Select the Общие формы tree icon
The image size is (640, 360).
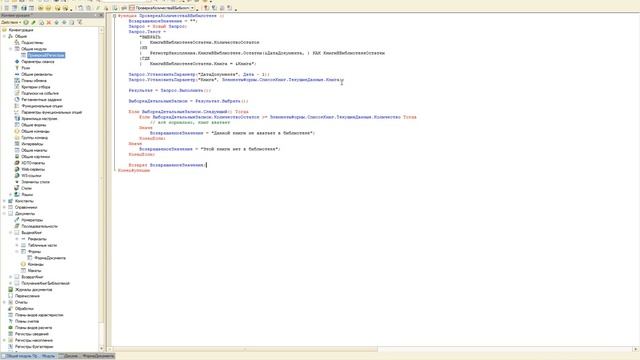(x=17, y=125)
